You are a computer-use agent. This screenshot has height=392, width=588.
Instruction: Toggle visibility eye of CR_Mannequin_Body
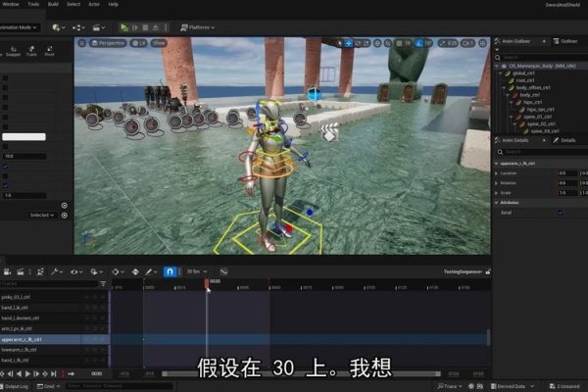504,66
